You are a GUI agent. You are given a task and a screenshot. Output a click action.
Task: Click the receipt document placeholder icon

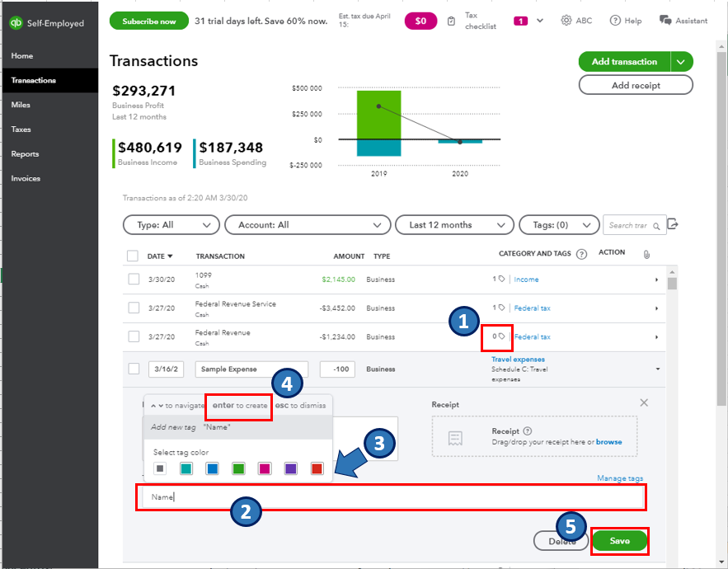(x=455, y=438)
